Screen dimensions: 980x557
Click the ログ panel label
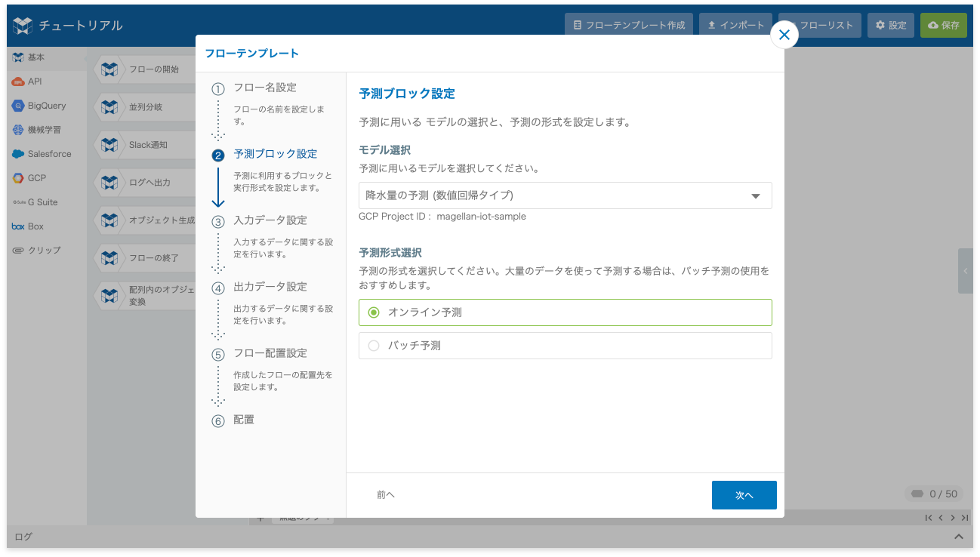[x=23, y=537]
